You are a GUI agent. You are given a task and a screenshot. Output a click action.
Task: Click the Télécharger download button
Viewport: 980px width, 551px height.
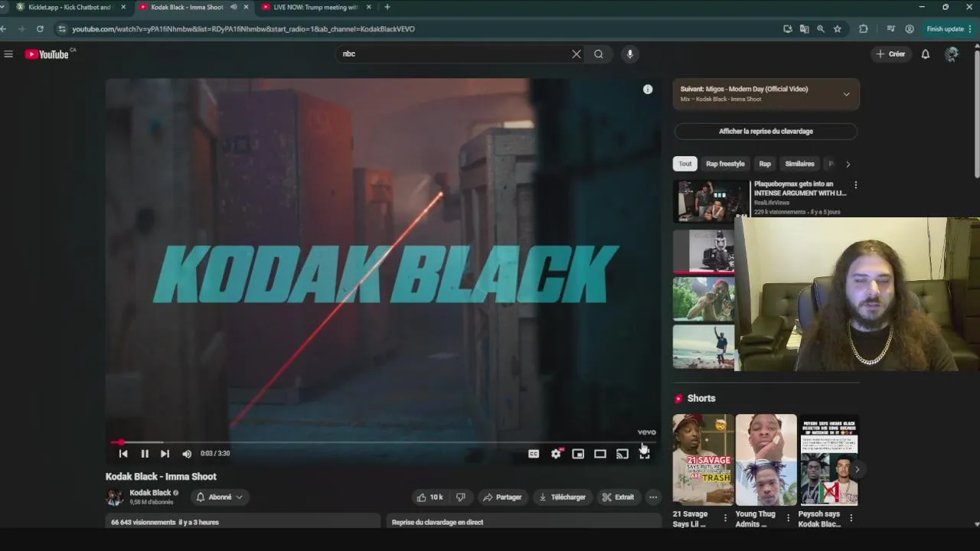pyautogui.click(x=563, y=497)
